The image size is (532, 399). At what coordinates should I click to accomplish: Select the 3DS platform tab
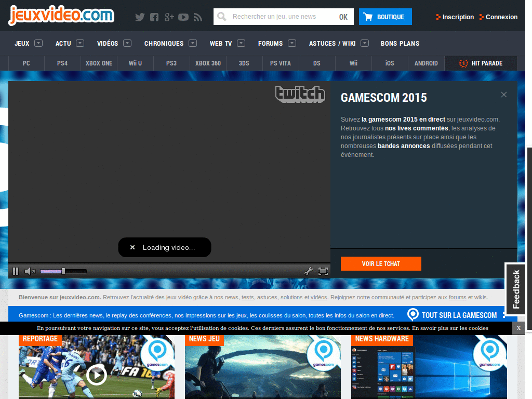[244, 63]
